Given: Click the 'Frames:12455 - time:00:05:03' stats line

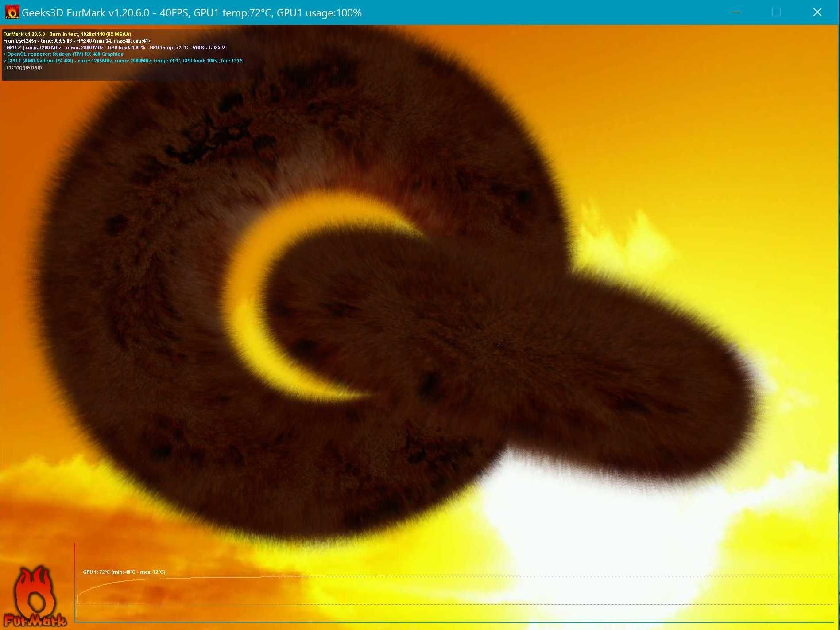Looking at the screenshot, I should pyautogui.click(x=77, y=41).
